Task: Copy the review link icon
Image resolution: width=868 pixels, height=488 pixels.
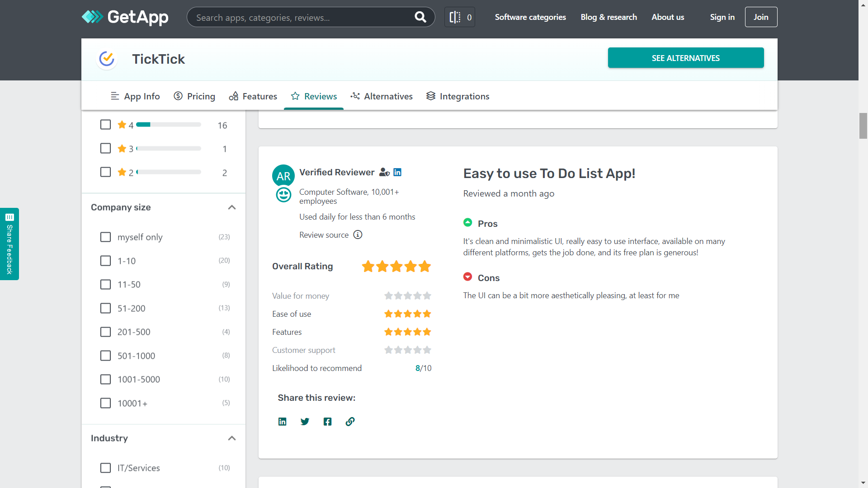Action: [350, 421]
